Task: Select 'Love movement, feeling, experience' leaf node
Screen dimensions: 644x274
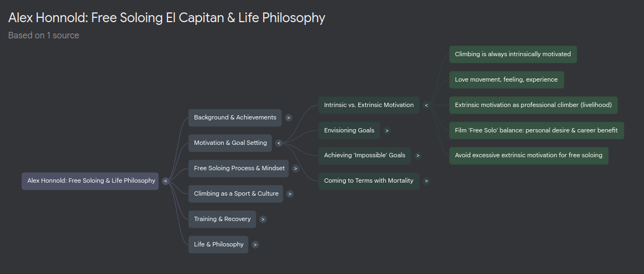Action: point(506,80)
